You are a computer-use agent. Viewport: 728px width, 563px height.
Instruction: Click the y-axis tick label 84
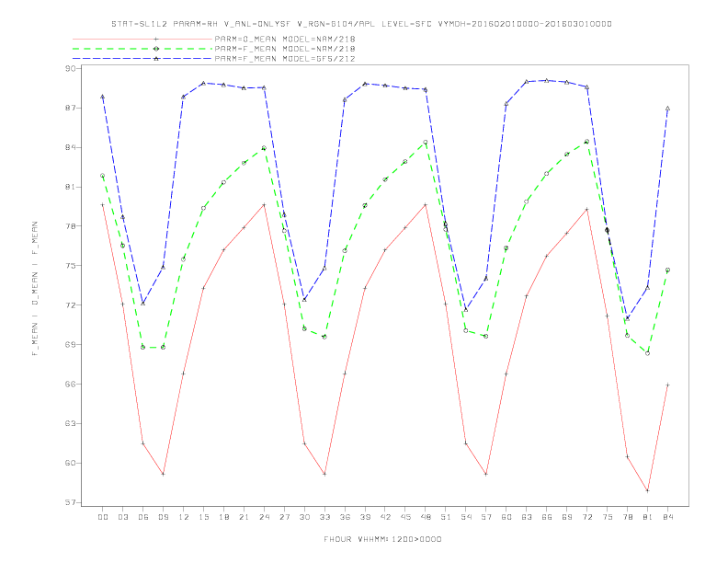(70, 147)
